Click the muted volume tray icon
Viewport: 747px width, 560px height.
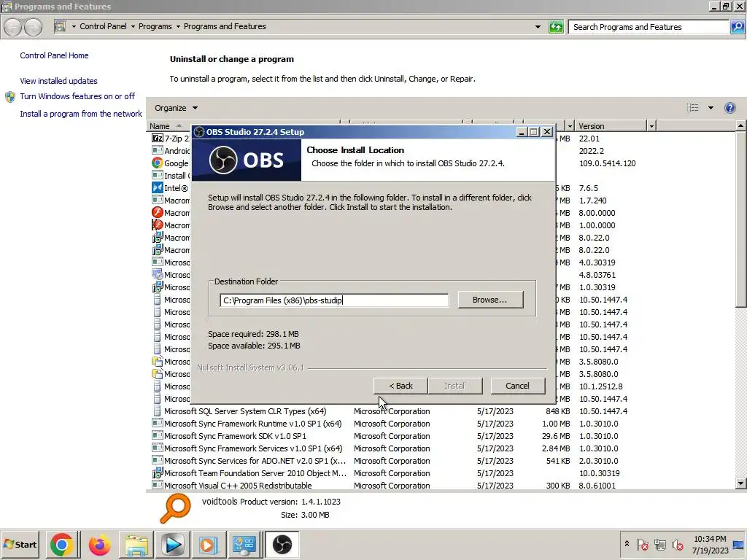pyautogui.click(x=677, y=544)
